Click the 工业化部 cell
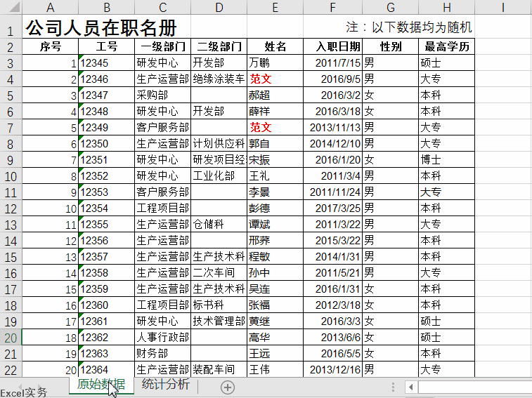This screenshot has width=532, height=398. pos(219,176)
